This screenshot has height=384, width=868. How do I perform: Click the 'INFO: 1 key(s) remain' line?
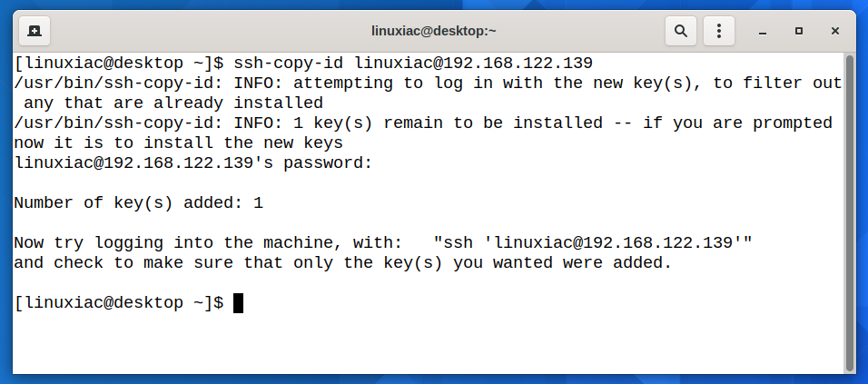click(x=422, y=123)
